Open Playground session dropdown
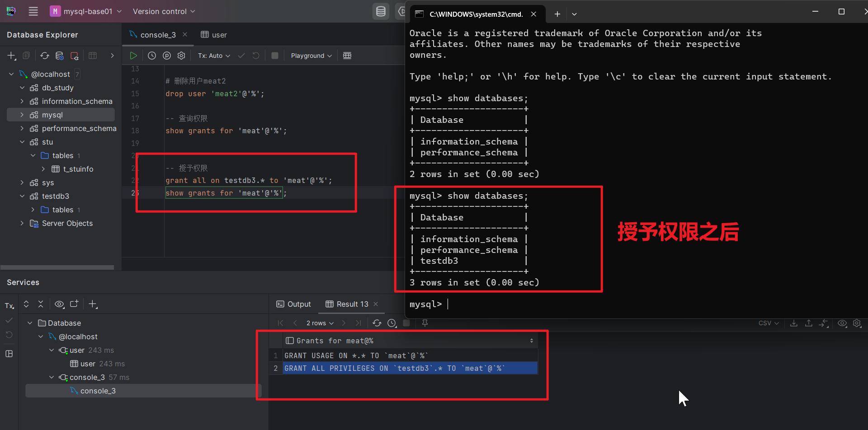Screen dimensions: 868x430 (311, 56)
